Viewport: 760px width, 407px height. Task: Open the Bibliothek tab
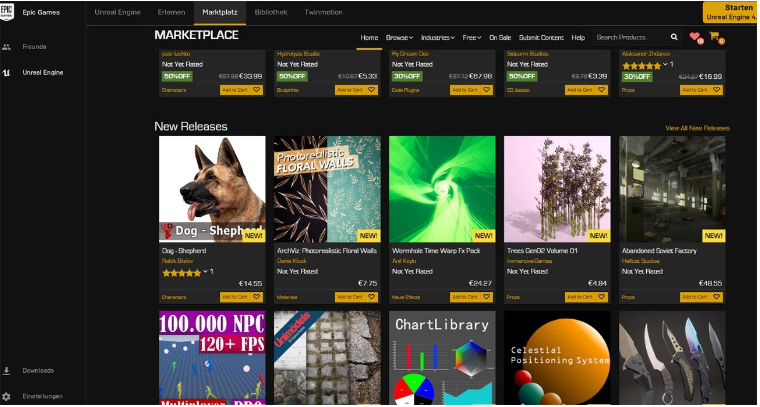(x=270, y=13)
